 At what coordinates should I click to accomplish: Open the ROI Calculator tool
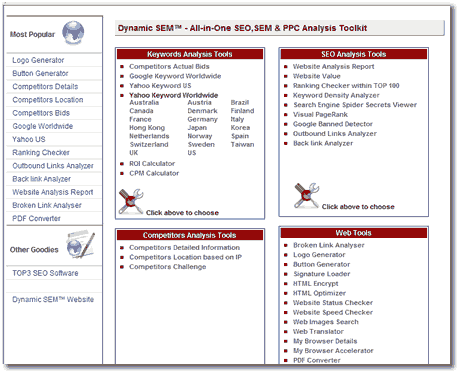tap(152, 164)
